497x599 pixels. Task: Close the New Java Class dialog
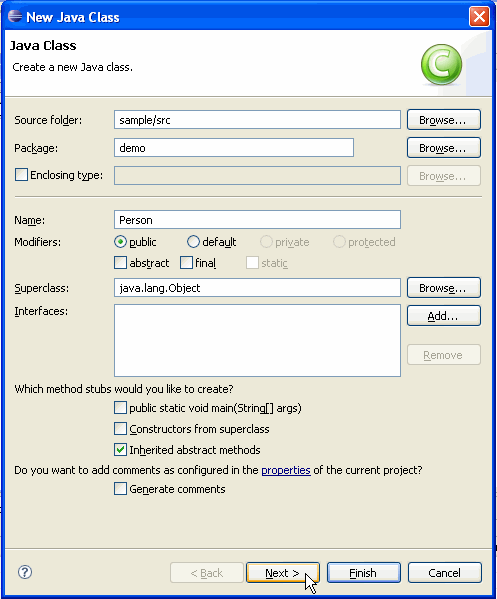pos(479,17)
